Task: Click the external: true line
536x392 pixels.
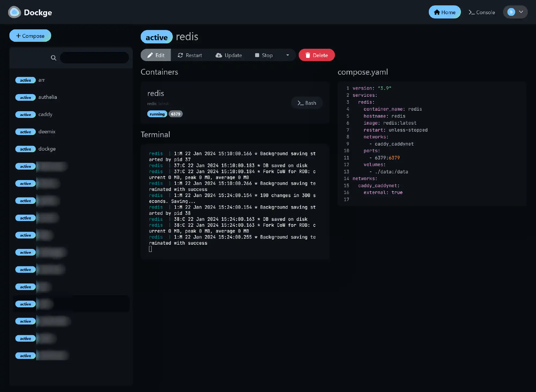Action: click(x=383, y=192)
